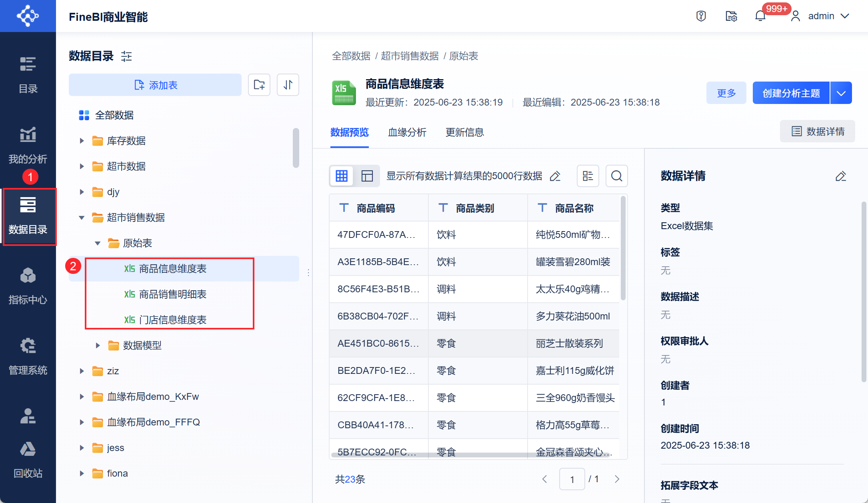Click the sort order icon
This screenshot has height=503, width=868.
pyautogui.click(x=288, y=85)
